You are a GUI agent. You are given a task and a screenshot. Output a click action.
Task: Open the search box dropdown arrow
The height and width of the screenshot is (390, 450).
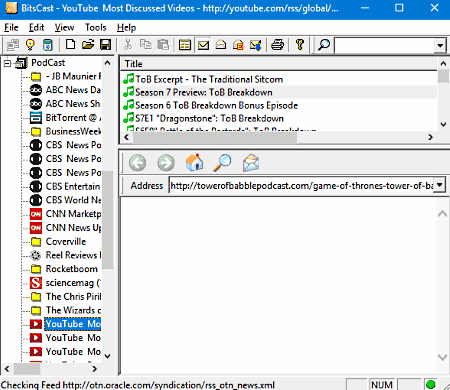[x=440, y=45]
